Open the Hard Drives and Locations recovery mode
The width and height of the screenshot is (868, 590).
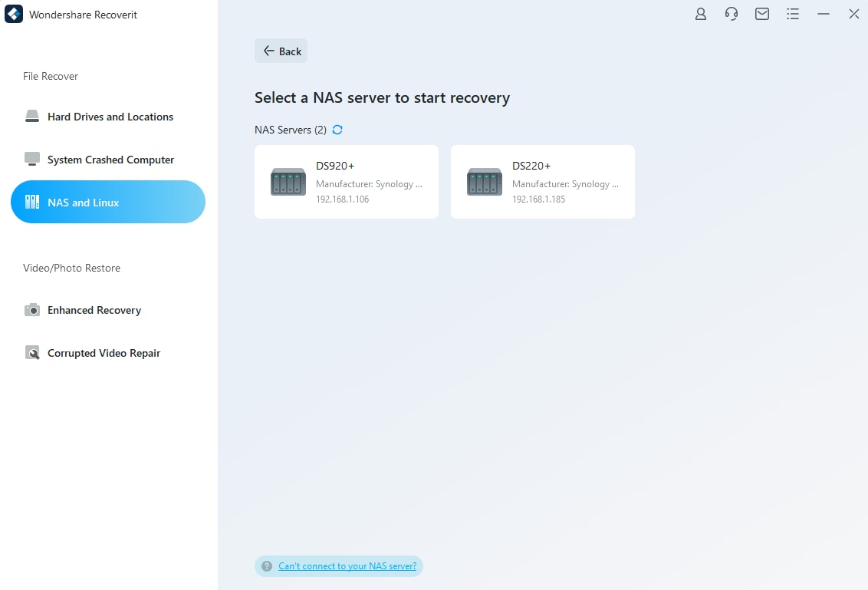[109, 117]
